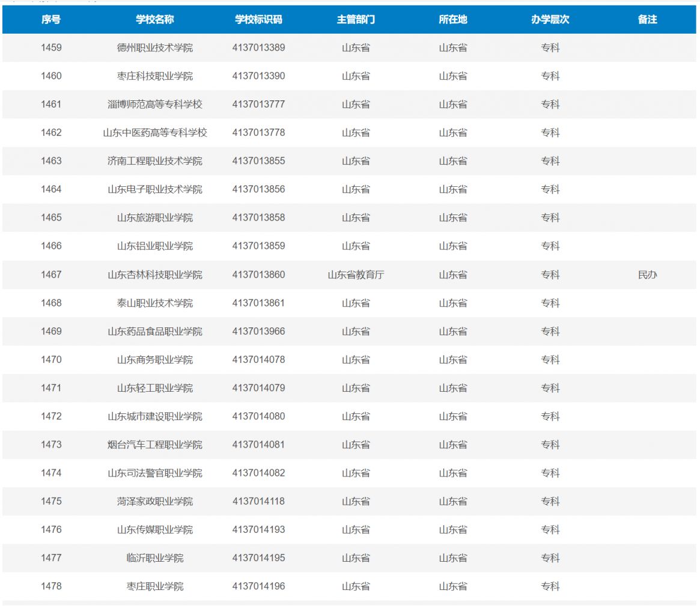Screen dimensions: 700x614
Task: Click serial number 1459
Action: 51,47
